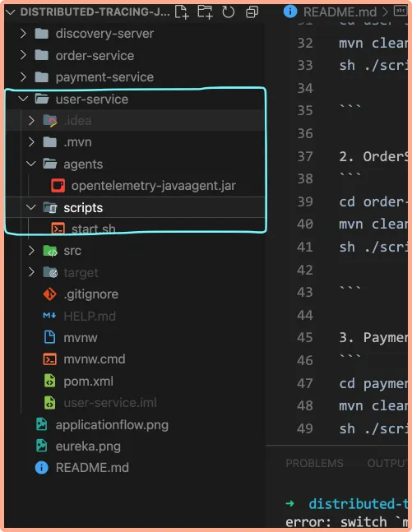
Task: Collapse all folders with the collapse icon
Action: pyautogui.click(x=252, y=12)
